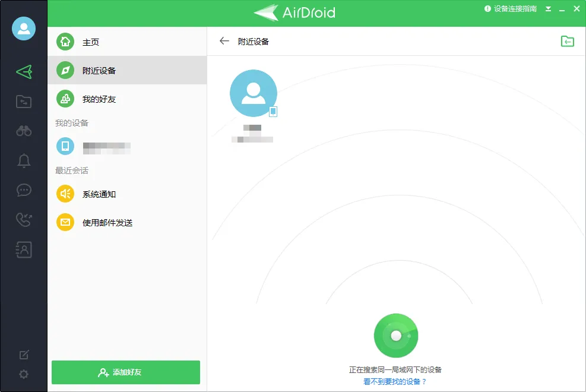Open the settings gear icon
Image resolution: width=586 pixels, height=392 pixels.
click(x=24, y=374)
